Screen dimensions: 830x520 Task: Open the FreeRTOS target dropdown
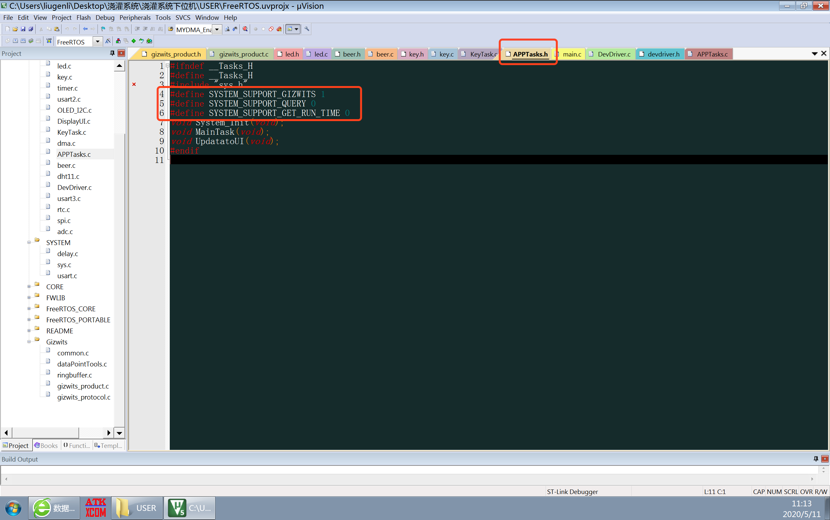click(97, 41)
